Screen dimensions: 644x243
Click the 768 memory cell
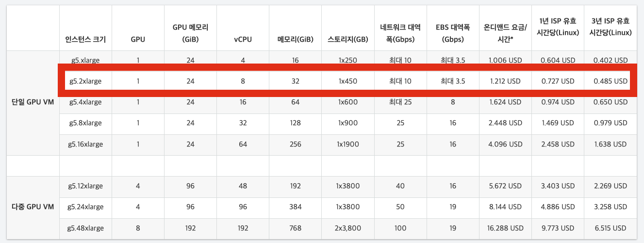click(296, 227)
